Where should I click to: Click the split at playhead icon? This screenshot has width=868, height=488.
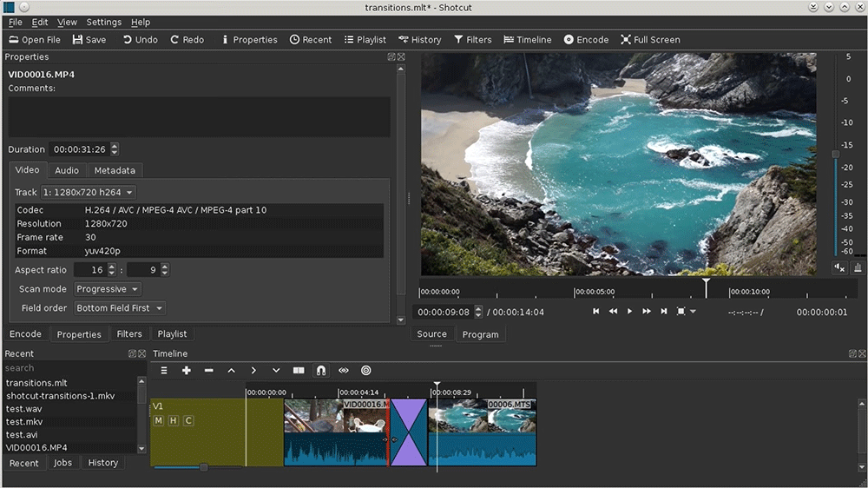click(299, 370)
